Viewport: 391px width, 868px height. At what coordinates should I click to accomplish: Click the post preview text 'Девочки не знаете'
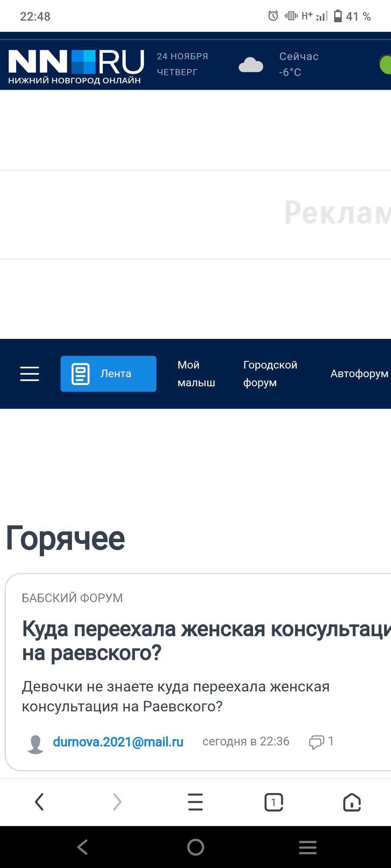click(176, 696)
